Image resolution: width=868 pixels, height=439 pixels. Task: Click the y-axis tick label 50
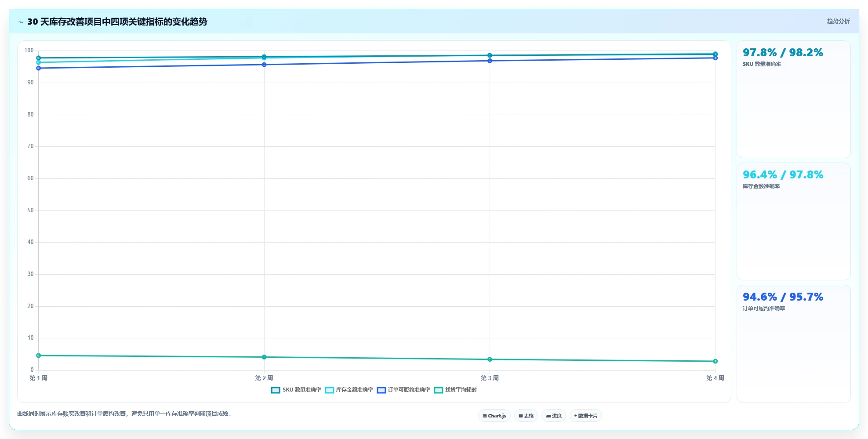coord(30,210)
